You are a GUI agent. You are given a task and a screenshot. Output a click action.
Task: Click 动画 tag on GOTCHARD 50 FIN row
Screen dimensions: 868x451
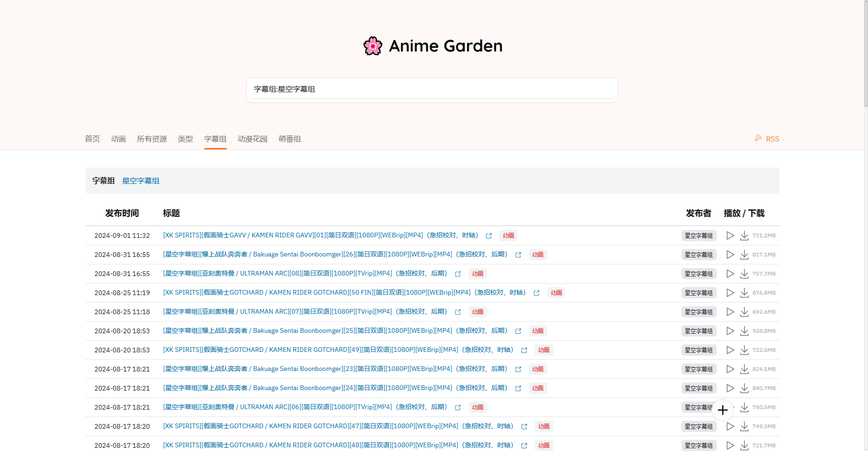coord(557,293)
